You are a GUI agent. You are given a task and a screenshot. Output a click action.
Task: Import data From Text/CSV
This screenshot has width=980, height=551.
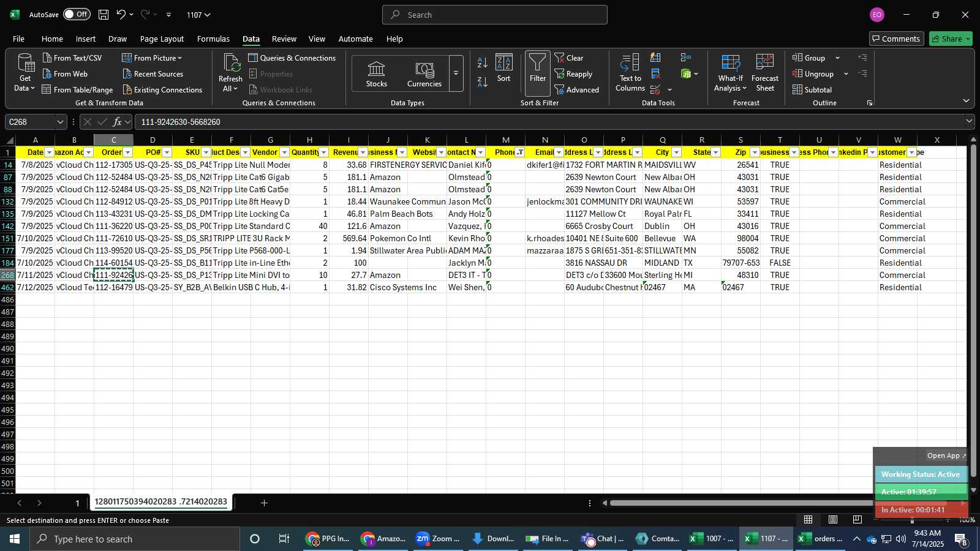pyautogui.click(x=72, y=58)
